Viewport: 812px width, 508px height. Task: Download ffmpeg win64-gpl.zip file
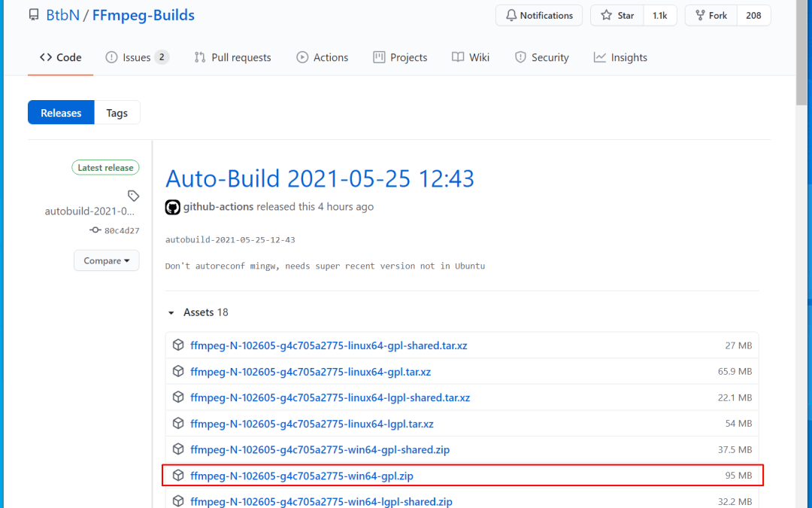pyautogui.click(x=301, y=476)
